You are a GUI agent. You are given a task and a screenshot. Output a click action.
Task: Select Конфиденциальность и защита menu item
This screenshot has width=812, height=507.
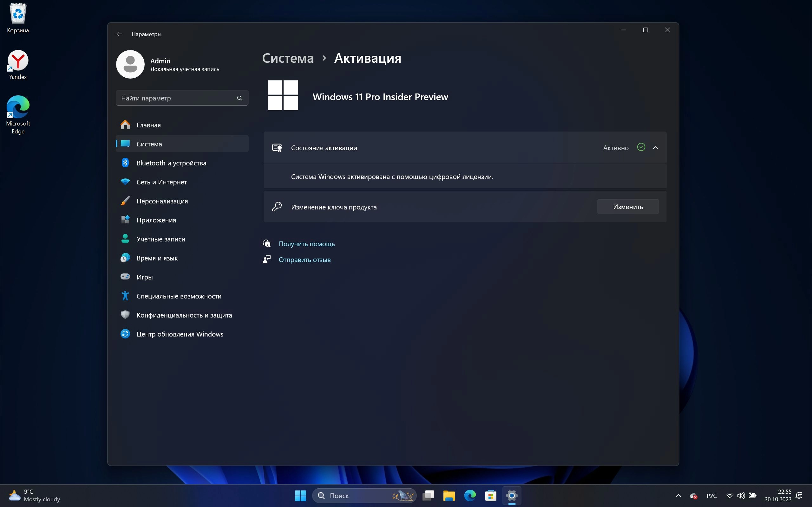tap(184, 315)
